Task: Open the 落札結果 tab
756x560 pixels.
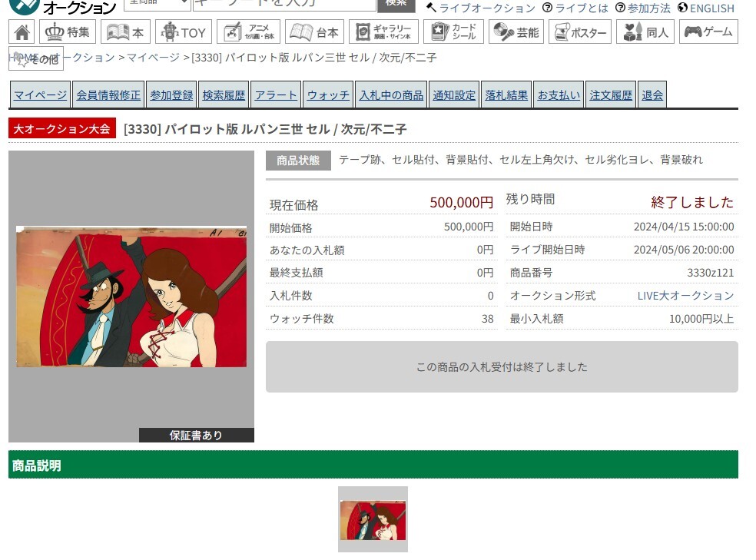Action: 507,95
